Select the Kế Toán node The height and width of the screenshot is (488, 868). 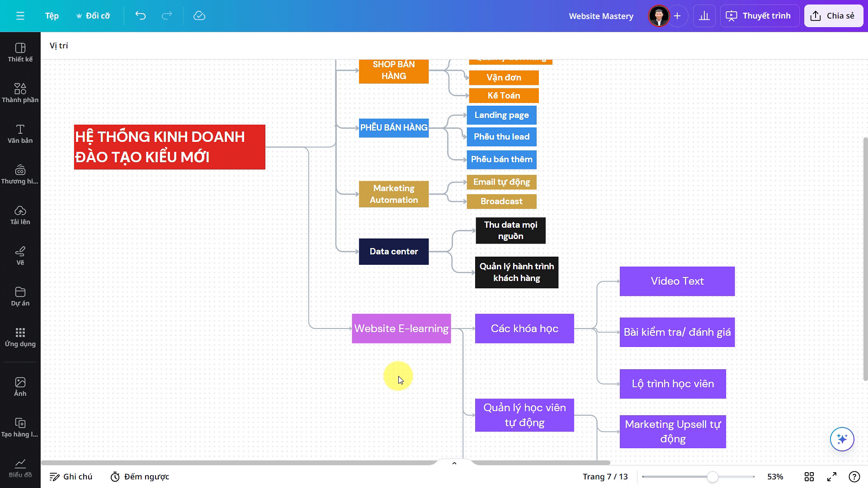point(504,96)
